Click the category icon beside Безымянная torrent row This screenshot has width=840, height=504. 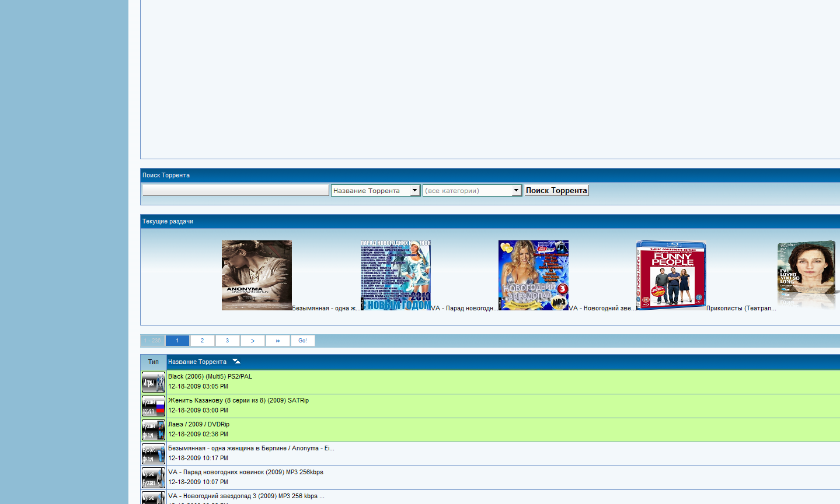pyautogui.click(x=154, y=454)
